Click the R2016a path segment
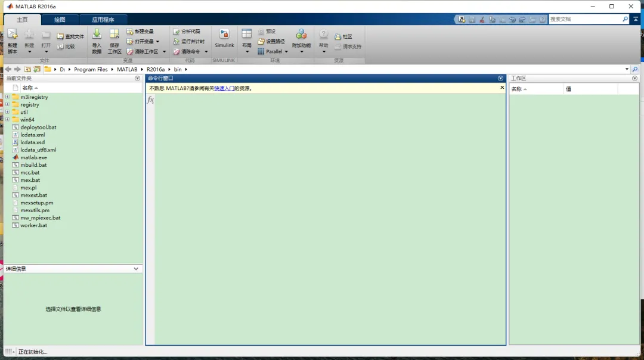The image size is (644, 360). click(x=156, y=69)
